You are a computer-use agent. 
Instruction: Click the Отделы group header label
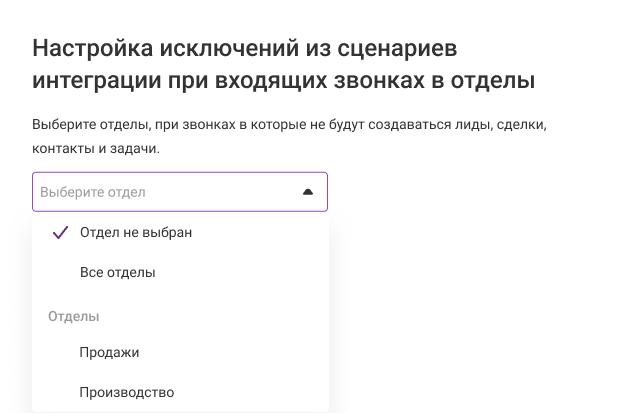click(74, 316)
